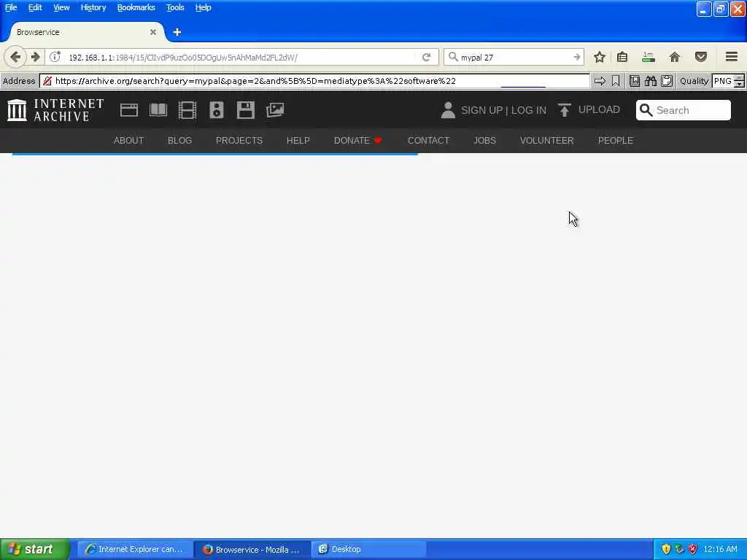Close the Browservice tab
Viewport: 747px width, 560px height.
(x=153, y=32)
